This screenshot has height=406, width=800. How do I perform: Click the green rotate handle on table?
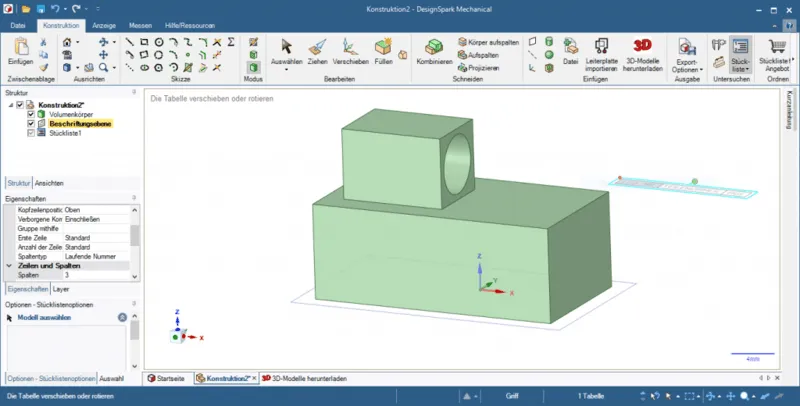pyautogui.click(x=694, y=181)
